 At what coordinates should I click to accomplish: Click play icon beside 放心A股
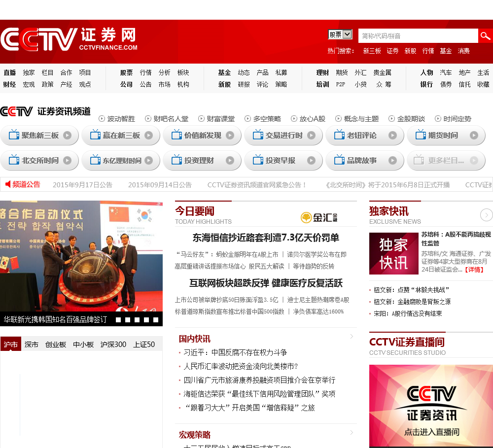pos(294,118)
